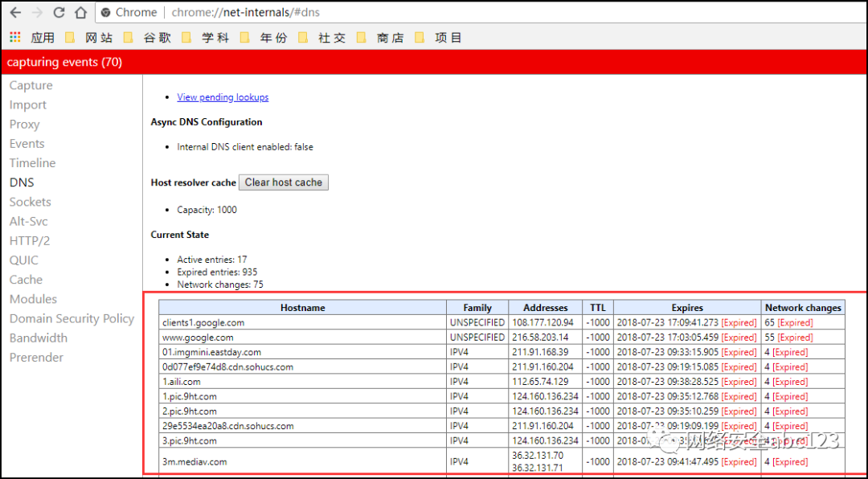Select the Domain Security Policy tab
Image resolution: width=868 pixels, height=479 pixels.
[x=72, y=318]
